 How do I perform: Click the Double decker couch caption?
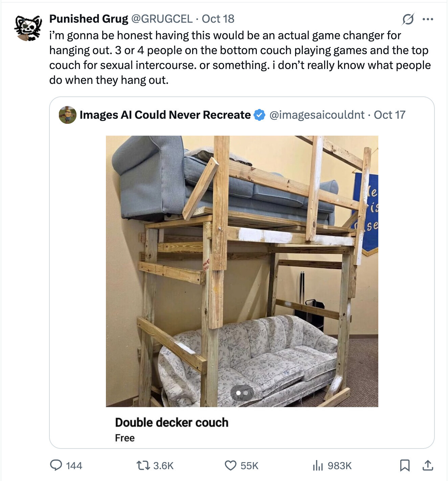click(172, 422)
